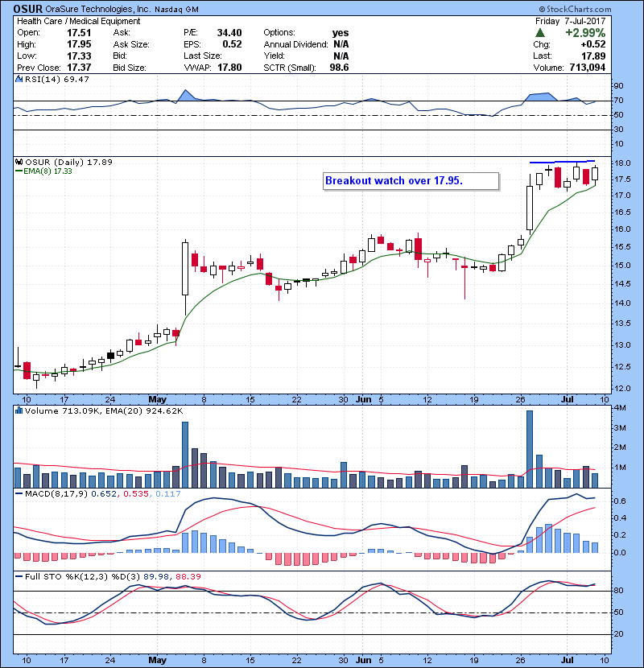Click the OraSure Technologies, Inc. company name
Image resolution: width=644 pixels, height=668 pixels.
tap(98, 9)
